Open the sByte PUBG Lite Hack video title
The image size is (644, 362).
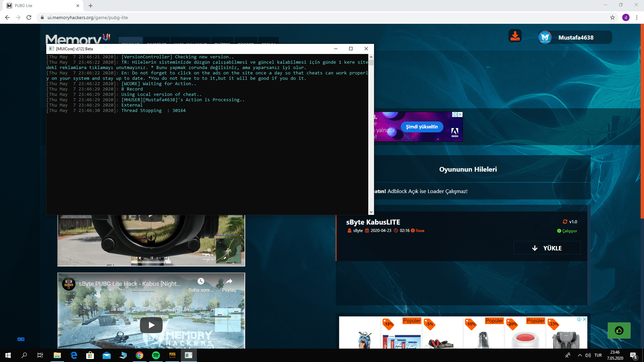coord(130,284)
